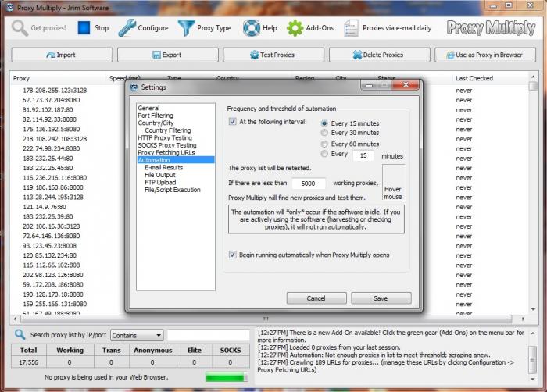Screen dimensions: 547x392
Task: Toggle the 'At the following interval' checkbox
Action: (x=232, y=121)
